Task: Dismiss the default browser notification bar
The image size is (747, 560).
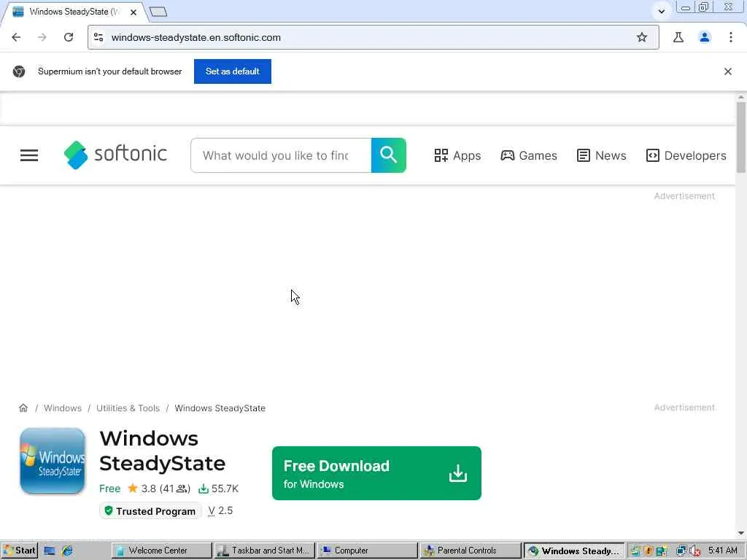Action: pos(727,71)
